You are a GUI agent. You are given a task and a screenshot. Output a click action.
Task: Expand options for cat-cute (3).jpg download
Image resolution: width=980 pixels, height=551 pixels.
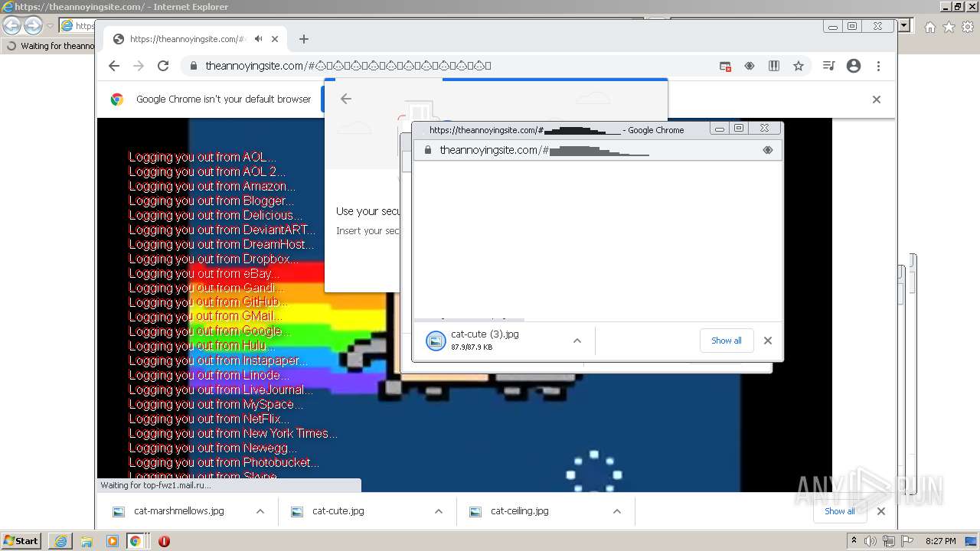577,341
